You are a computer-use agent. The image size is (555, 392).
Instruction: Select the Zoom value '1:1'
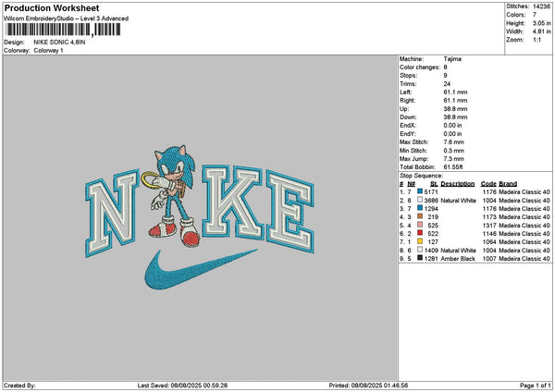click(x=536, y=40)
